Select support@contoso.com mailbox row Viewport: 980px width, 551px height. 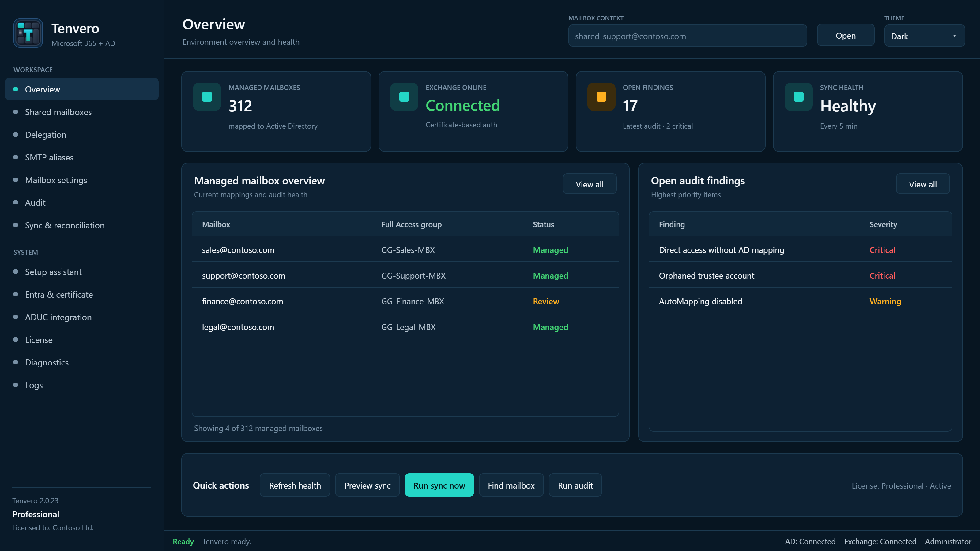405,275
